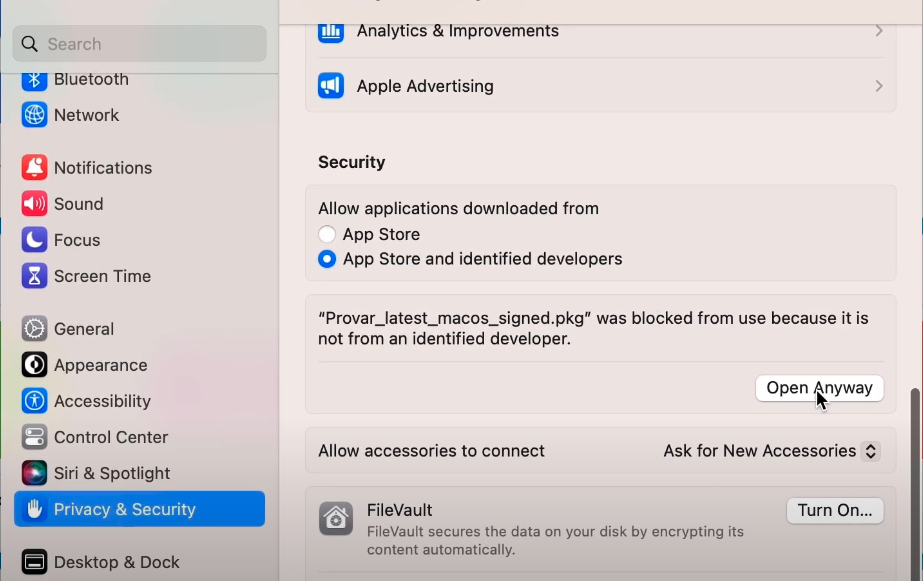Open Bluetooth settings icon in sidebar

pos(34,79)
